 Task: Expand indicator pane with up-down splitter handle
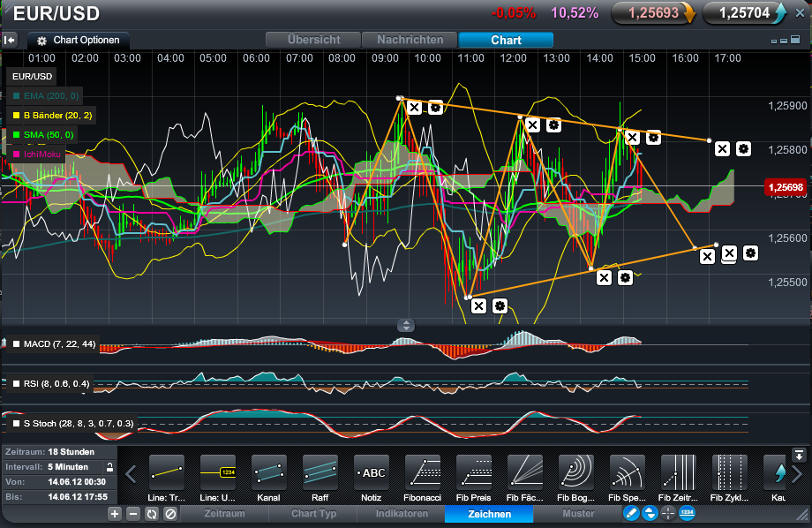click(x=406, y=326)
